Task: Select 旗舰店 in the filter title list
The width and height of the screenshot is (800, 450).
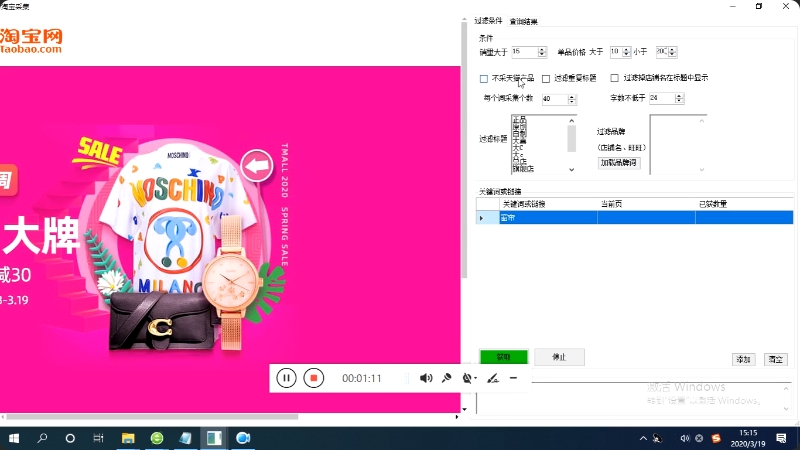Action: tap(523, 168)
